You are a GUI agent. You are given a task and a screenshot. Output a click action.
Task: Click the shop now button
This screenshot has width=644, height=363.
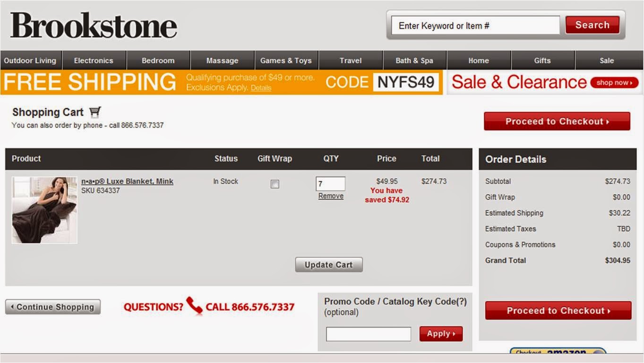click(614, 83)
